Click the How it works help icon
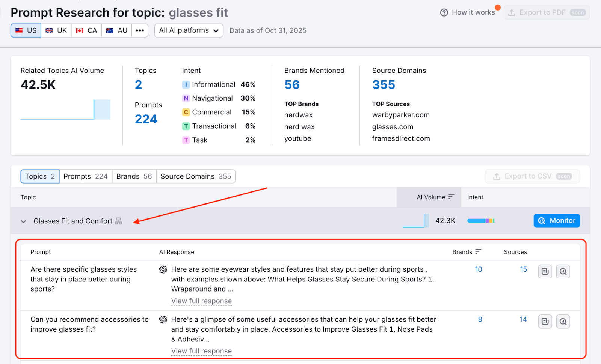The width and height of the screenshot is (601, 364). [444, 12]
